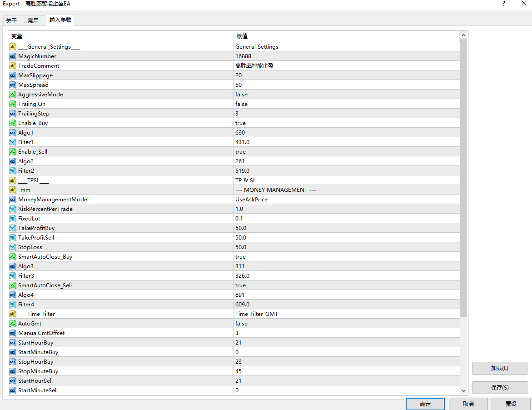Switch to the 关于 tab
Viewport: 532px width, 410px height.
(11, 21)
